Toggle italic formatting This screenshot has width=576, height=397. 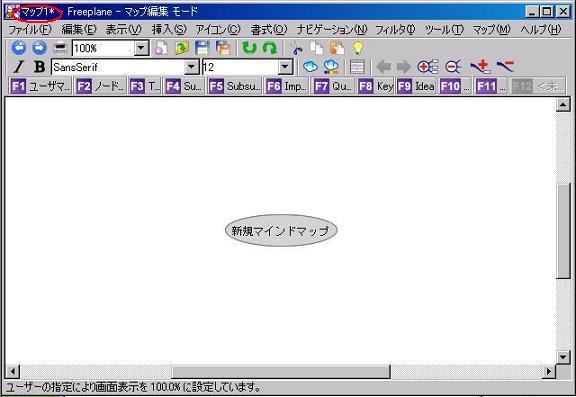click(x=18, y=67)
